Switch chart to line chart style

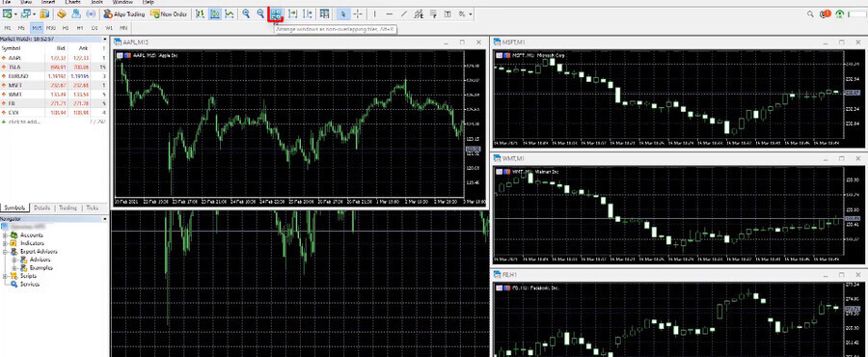[x=230, y=14]
